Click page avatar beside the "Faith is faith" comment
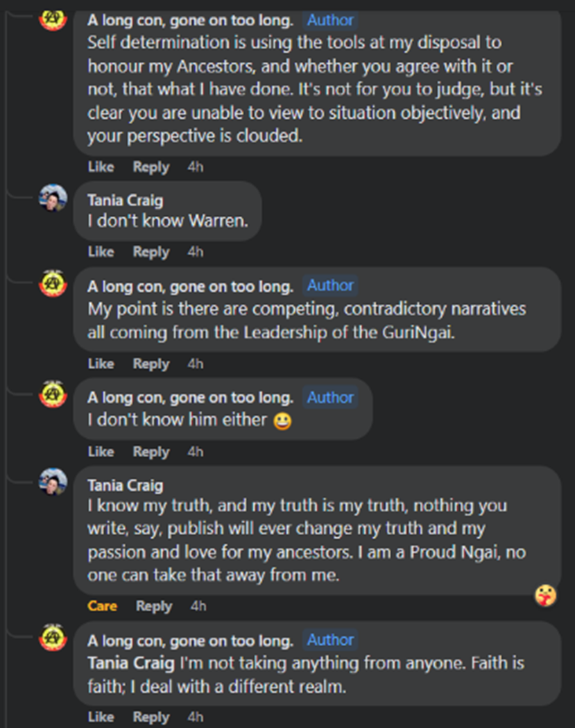Screen dimensions: 575x728 coord(53,638)
